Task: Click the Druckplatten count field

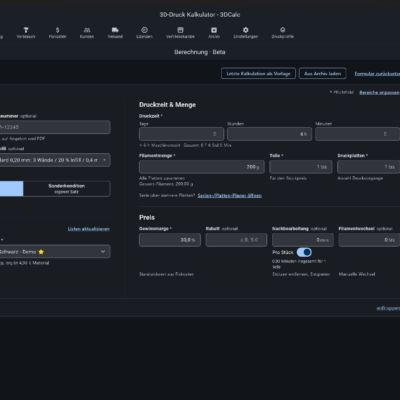Action: 368,167
